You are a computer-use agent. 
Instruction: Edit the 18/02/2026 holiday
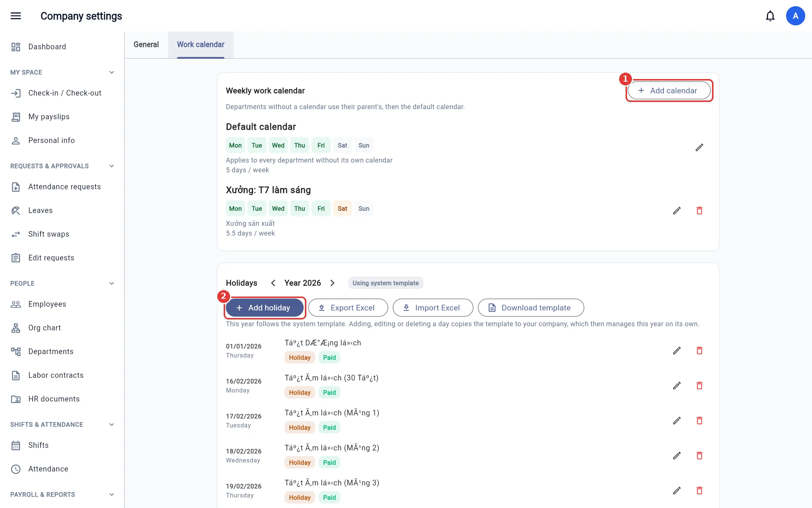coord(677,455)
